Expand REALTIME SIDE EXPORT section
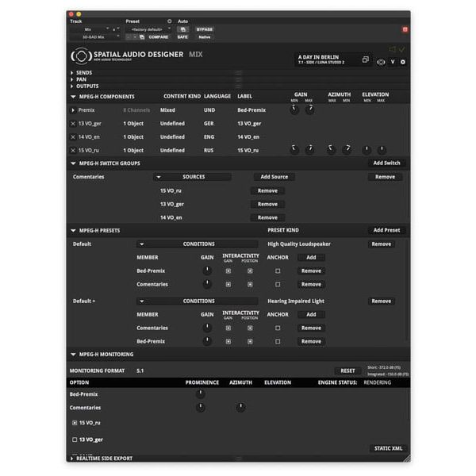 [x=72, y=459]
